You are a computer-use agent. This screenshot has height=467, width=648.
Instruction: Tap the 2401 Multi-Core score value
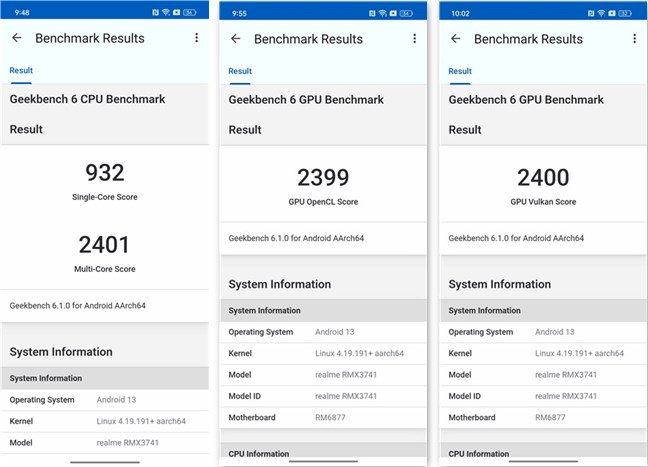tap(105, 244)
